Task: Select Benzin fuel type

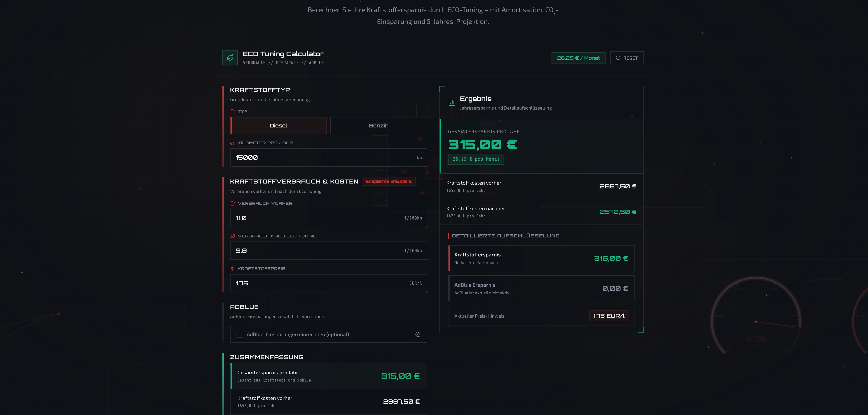Action: tap(379, 125)
